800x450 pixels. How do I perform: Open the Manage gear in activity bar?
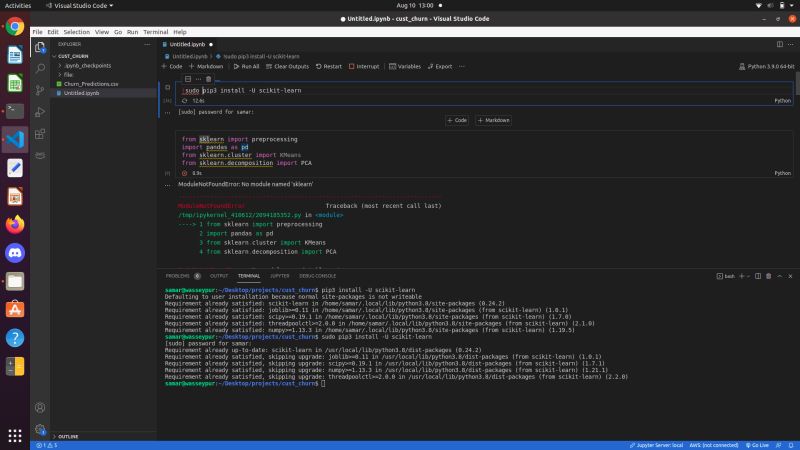click(x=40, y=430)
